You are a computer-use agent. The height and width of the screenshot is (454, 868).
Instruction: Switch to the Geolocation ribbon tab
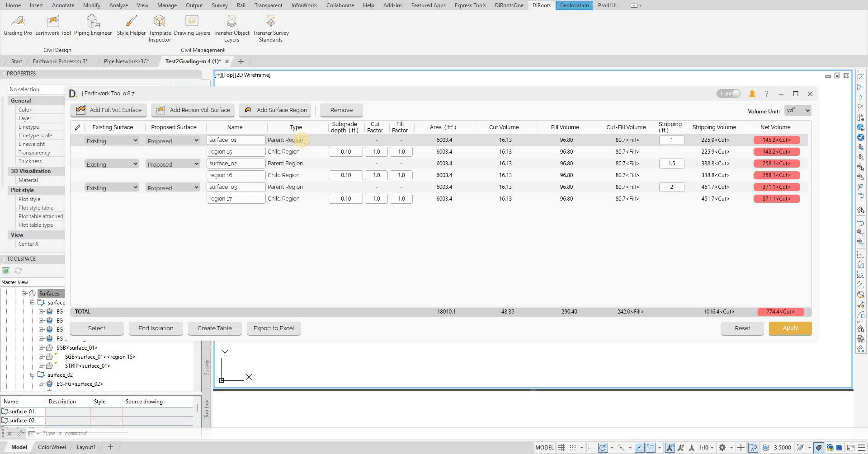pyautogui.click(x=574, y=5)
